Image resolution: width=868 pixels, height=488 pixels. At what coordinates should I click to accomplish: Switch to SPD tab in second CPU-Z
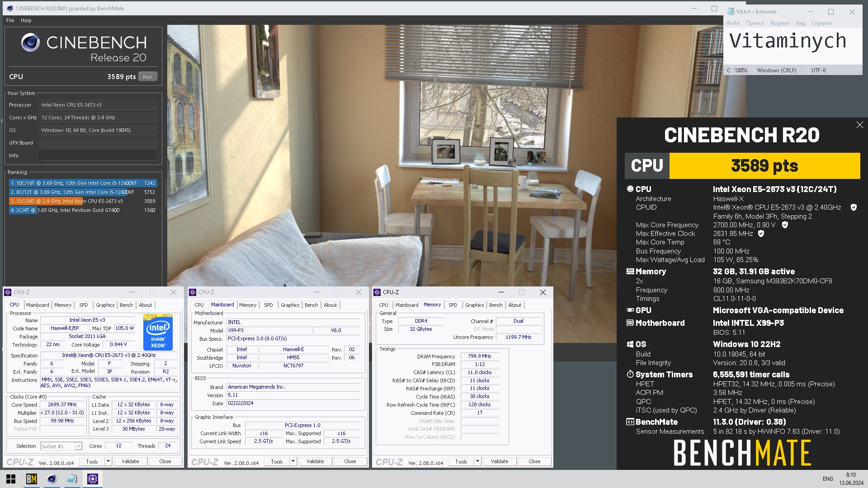pos(269,305)
